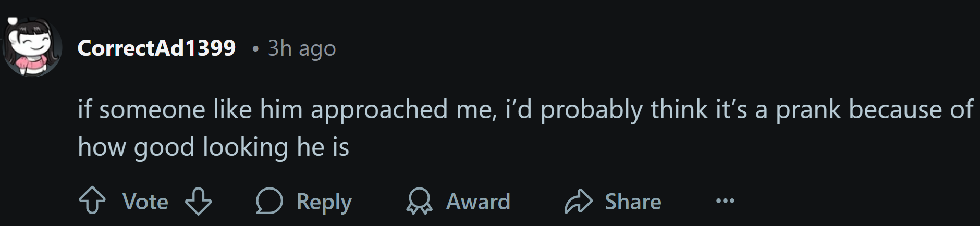Downvote the comment by CorrectAd1399
This screenshot has height=226, width=980.
point(199,202)
